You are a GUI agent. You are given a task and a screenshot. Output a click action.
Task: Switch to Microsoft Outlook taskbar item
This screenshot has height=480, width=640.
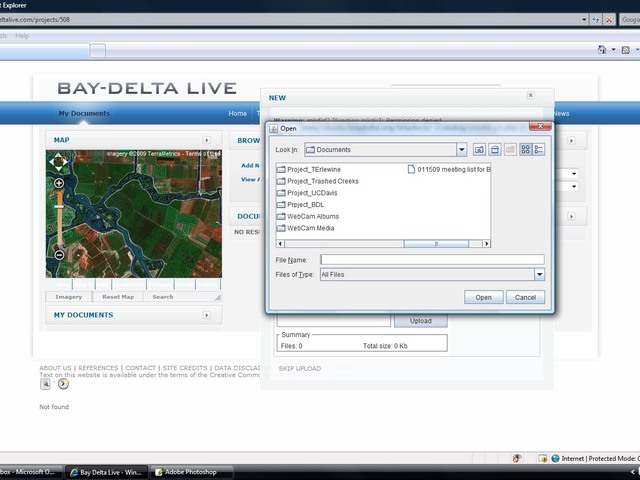[x=31, y=472]
